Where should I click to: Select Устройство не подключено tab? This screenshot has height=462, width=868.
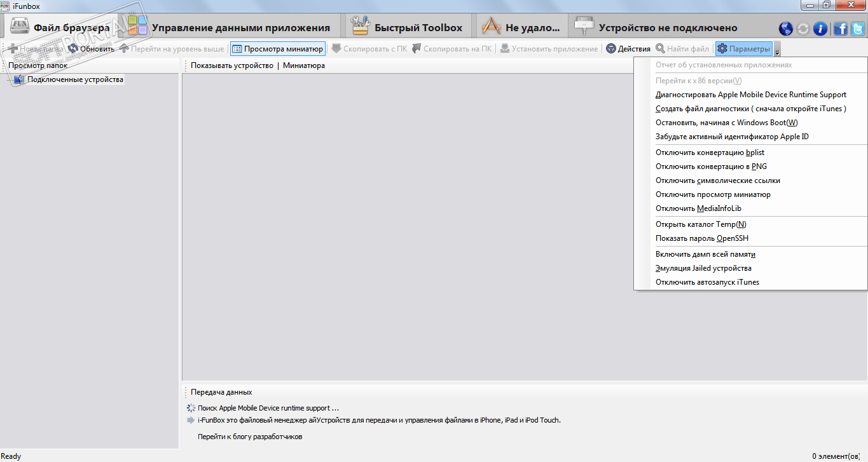[x=656, y=27]
